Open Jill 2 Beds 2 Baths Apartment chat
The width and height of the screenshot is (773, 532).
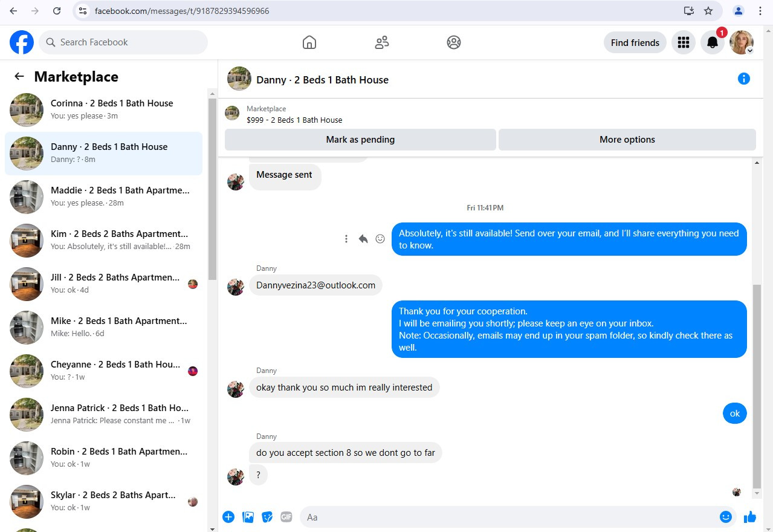pos(103,284)
